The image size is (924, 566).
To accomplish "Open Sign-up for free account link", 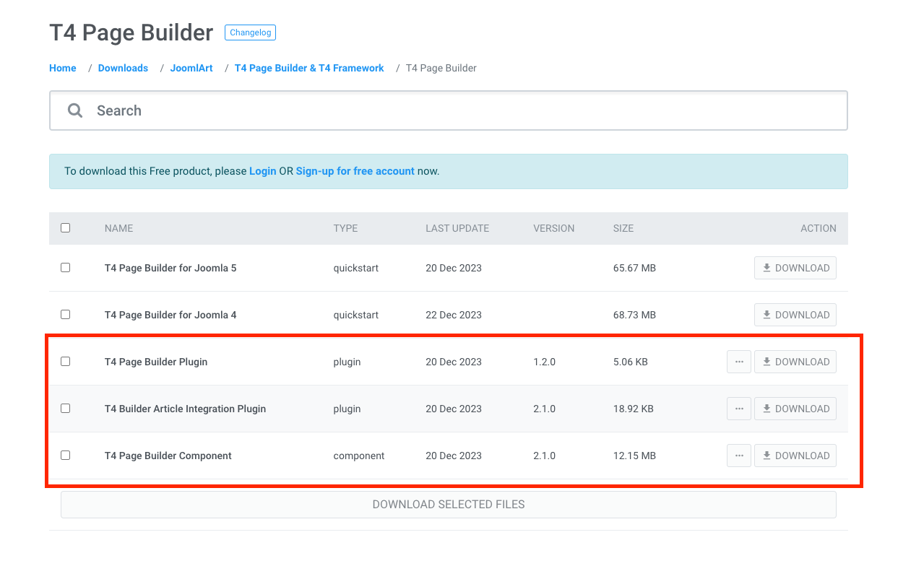I will (355, 171).
